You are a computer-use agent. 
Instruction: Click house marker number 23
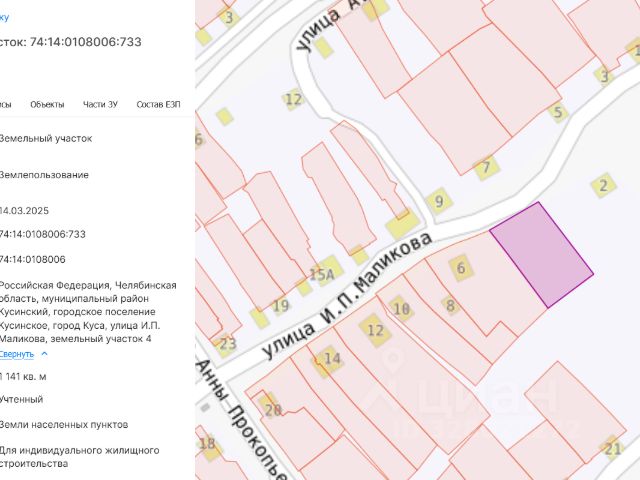click(227, 343)
